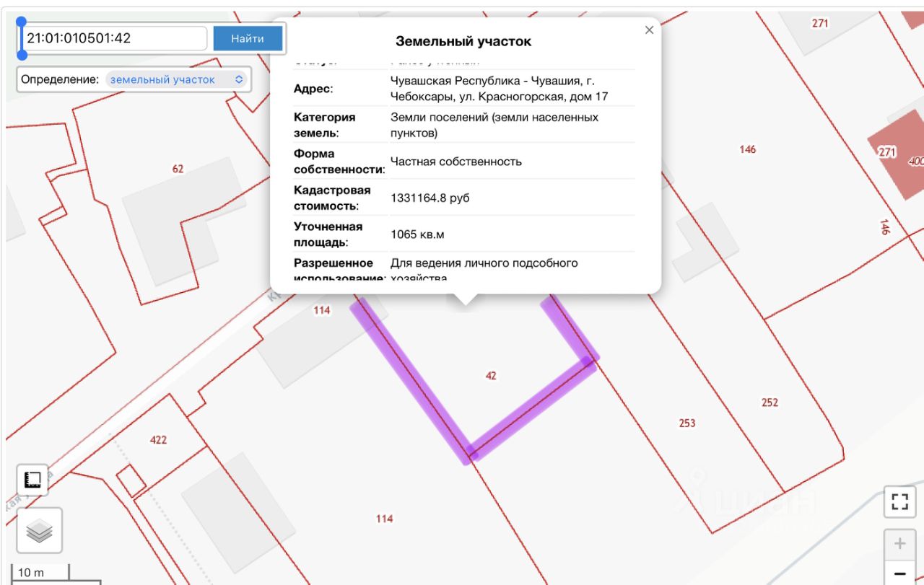Toggle fullscreen map view
924x585 pixels.
coord(899,501)
